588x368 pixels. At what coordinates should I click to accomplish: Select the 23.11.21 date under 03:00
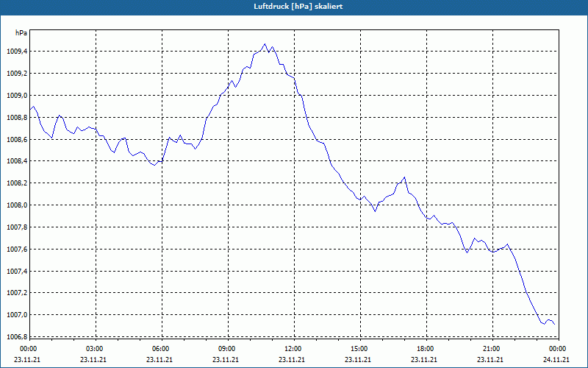[x=93, y=360]
